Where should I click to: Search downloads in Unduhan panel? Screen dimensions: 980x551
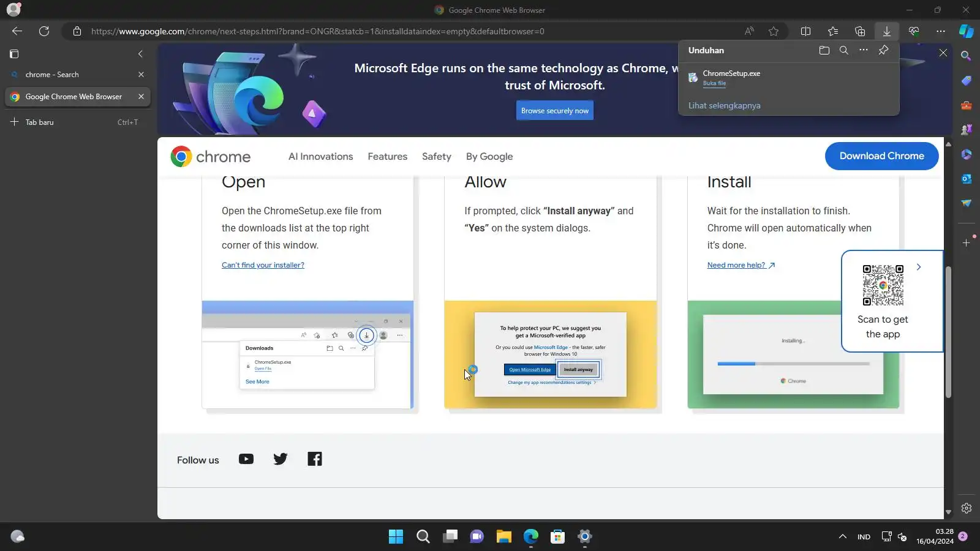pos(844,50)
